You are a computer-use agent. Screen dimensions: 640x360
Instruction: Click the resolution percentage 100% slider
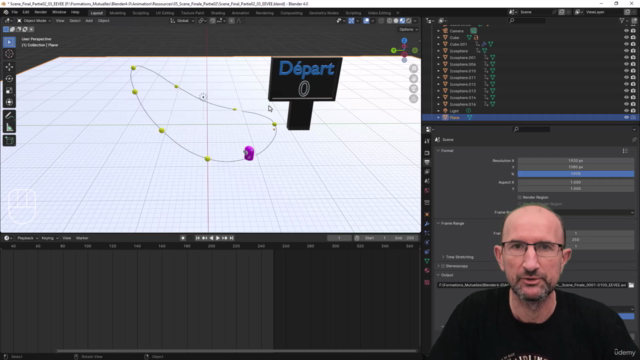(x=576, y=174)
